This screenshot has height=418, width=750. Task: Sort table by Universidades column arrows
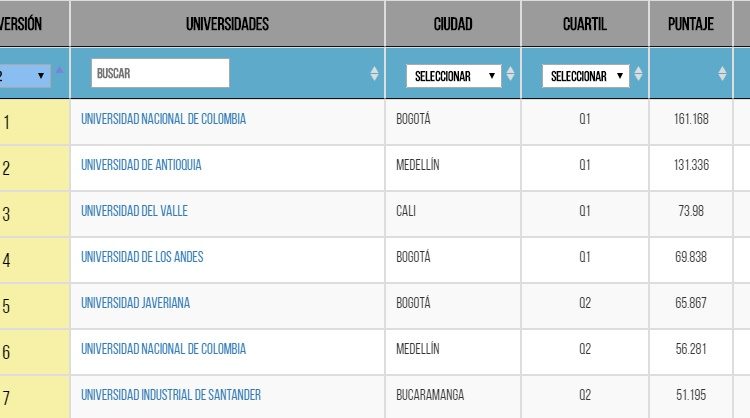click(x=375, y=74)
